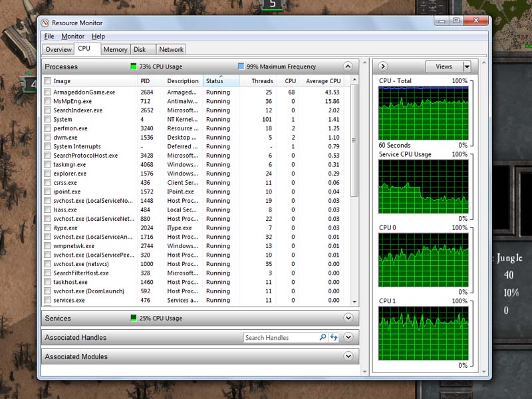532x399 pixels.
Task: Click the blue Maximum Frequency indicator square
Action: [241, 66]
